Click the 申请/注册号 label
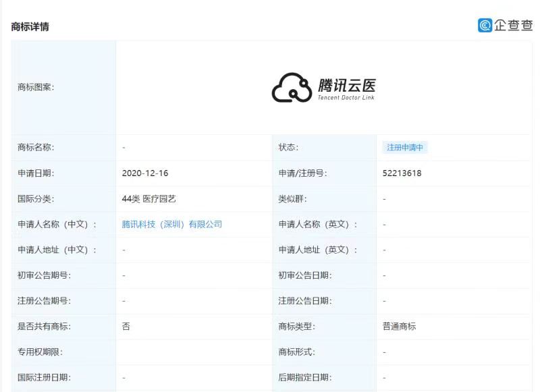Image resolution: width=540 pixels, height=392 pixels. click(x=302, y=173)
